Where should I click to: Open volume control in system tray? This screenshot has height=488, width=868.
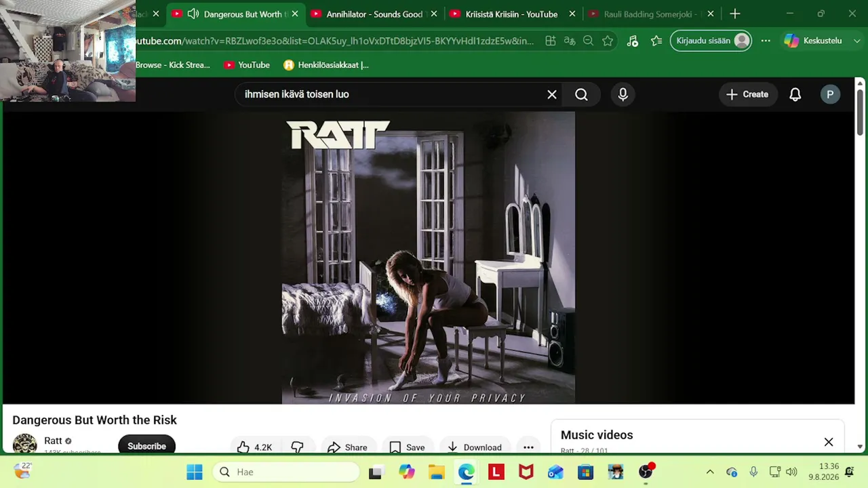(791, 472)
